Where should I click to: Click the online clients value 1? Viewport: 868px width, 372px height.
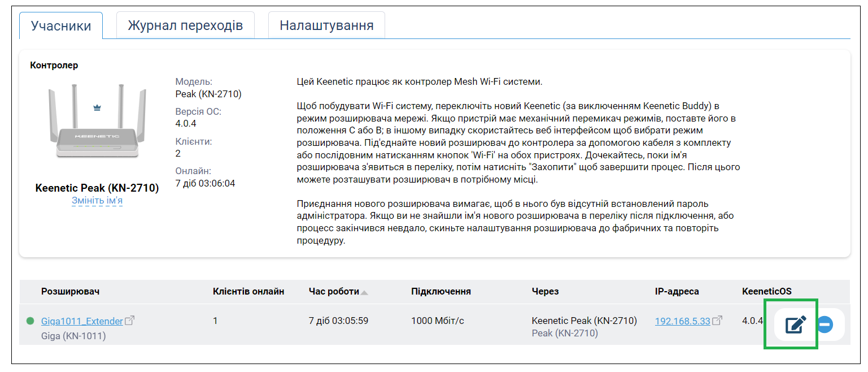tap(215, 321)
